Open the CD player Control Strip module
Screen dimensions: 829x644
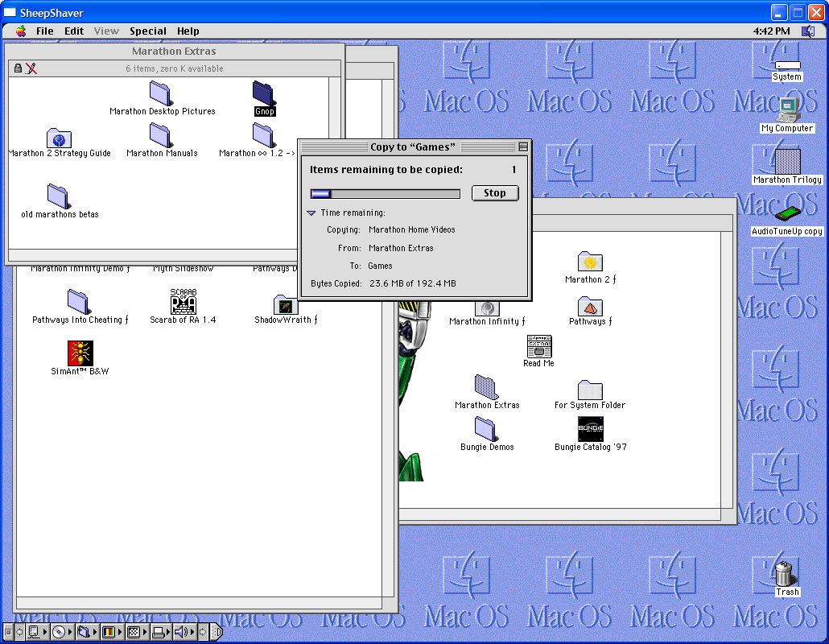click(59, 632)
